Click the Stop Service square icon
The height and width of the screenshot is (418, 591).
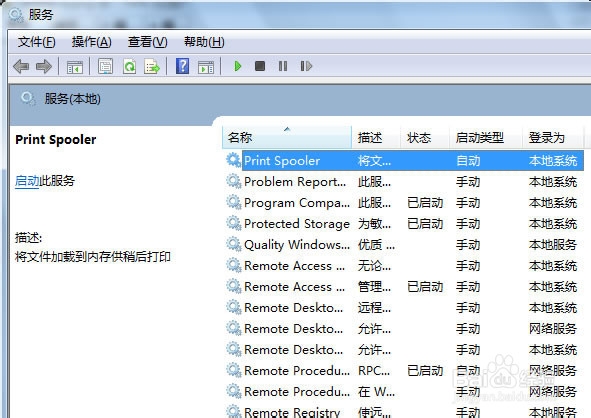260,66
